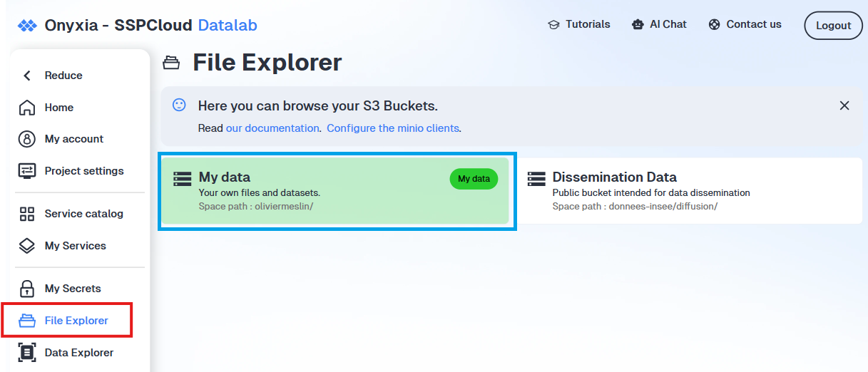
Task: Collapse the sidebar with Reduce chevron
Action: tap(27, 76)
